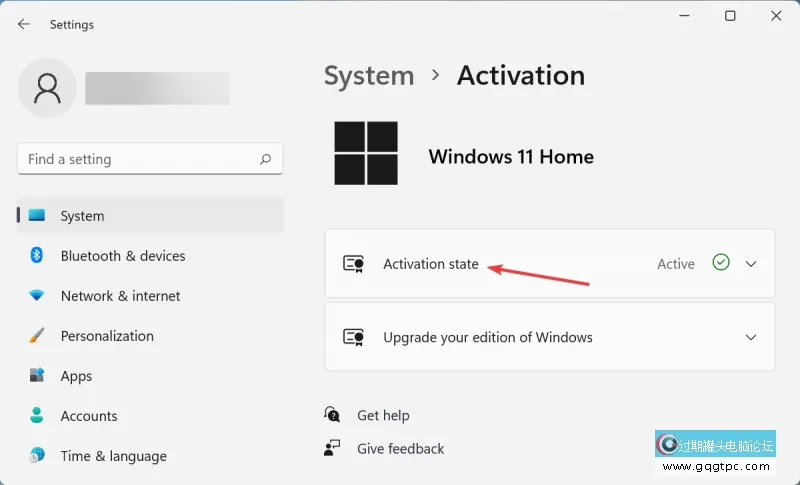Maximize the Settings window
The width and height of the screenshot is (800, 485).
coord(730,16)
